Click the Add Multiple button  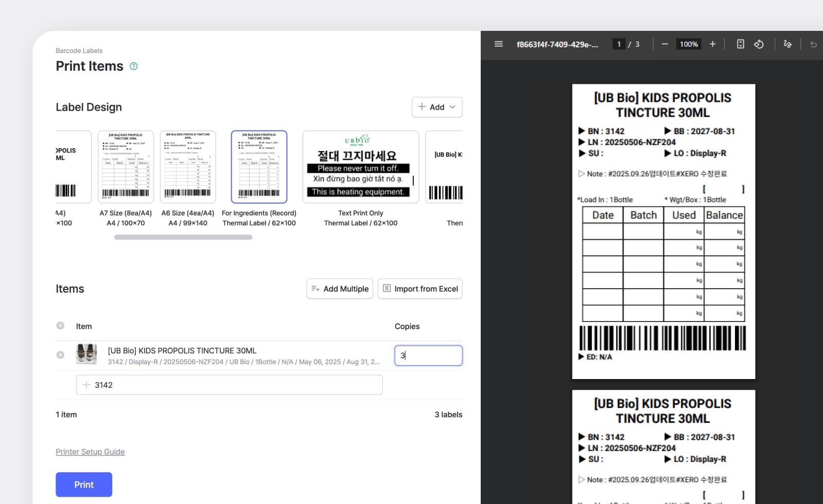[340, 289]
